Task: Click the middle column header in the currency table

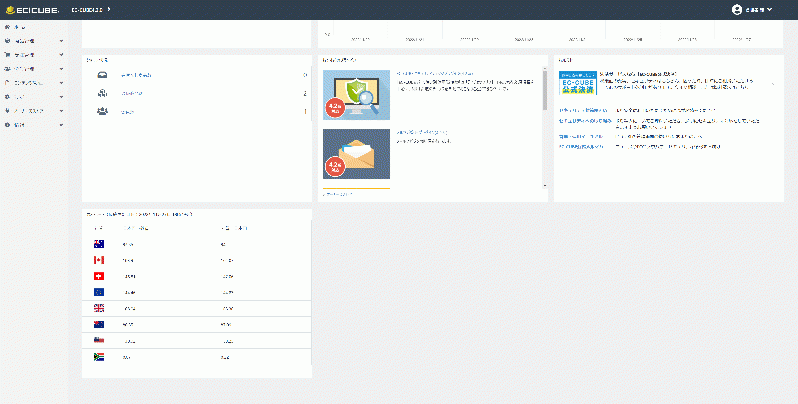Action: (136, 228)
